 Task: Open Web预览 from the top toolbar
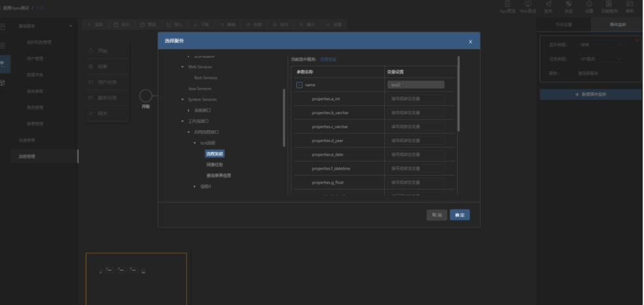click(528, 4)
